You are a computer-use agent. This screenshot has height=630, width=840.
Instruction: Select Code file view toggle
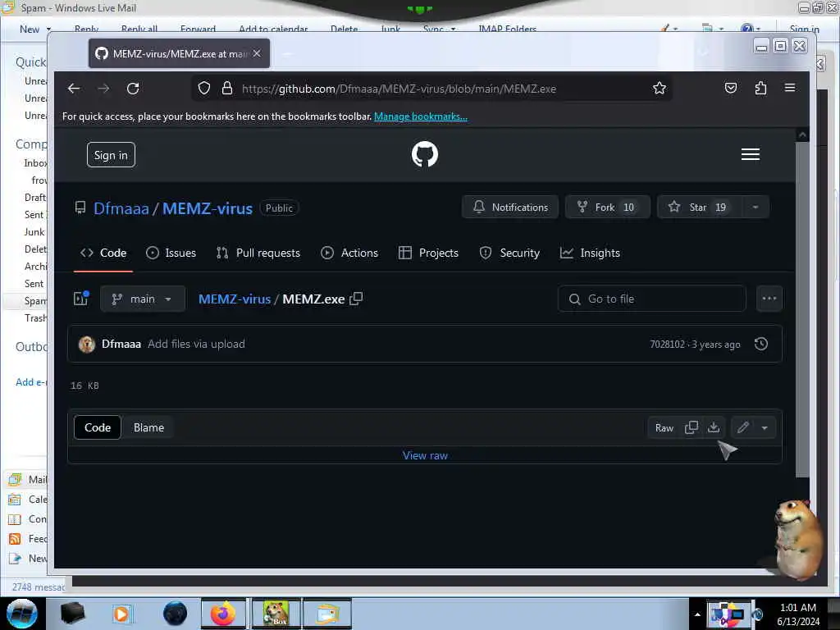point(98,427)
